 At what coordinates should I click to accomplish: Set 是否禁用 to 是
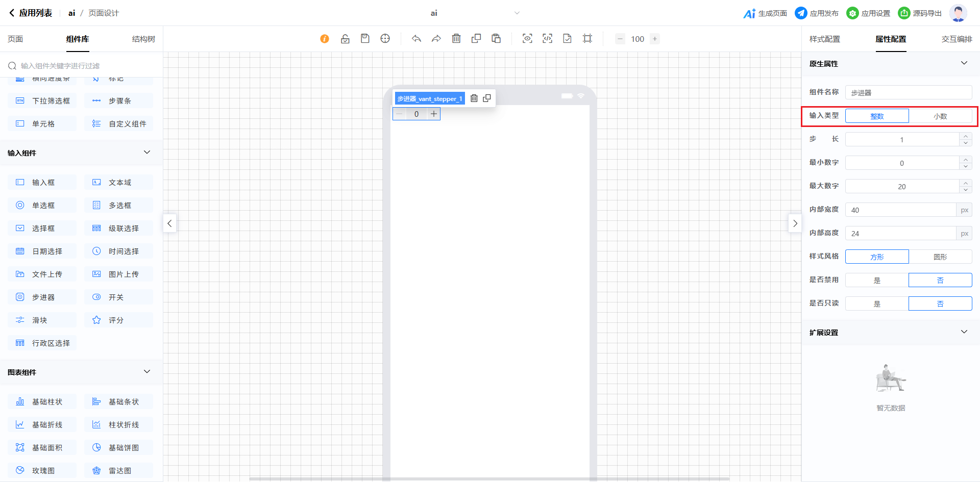877,281
